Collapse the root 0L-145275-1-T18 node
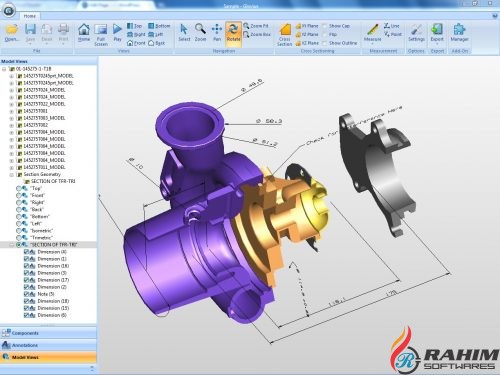The width and height of the screenshot is (500, 375). pyautogui.click(x=4, y=69)
